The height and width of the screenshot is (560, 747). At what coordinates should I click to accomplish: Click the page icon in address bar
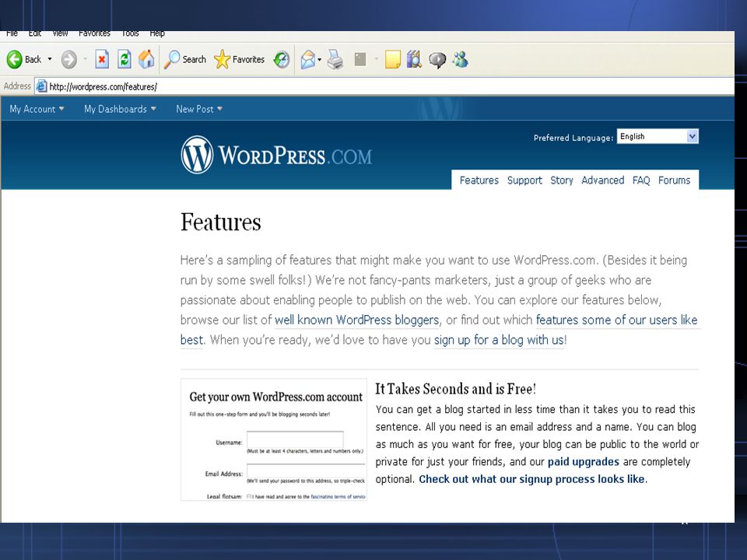pos(41,86)
